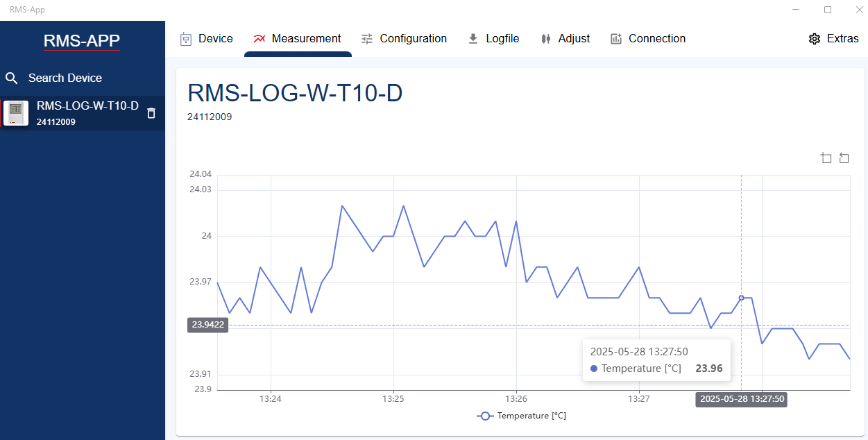Click the sidebar serial number 24112009
The height and width of the screenshot is (440, 868).
point(56,122)
